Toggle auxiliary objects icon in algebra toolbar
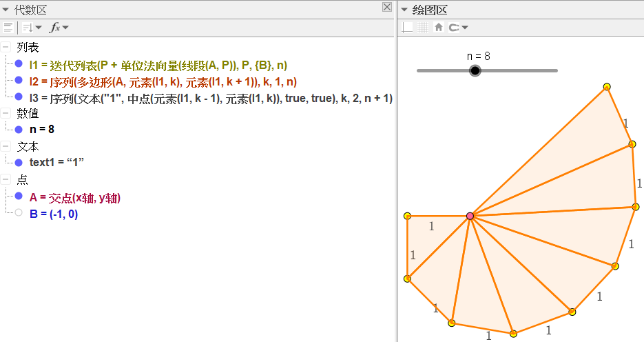 [x=8, y=28]
